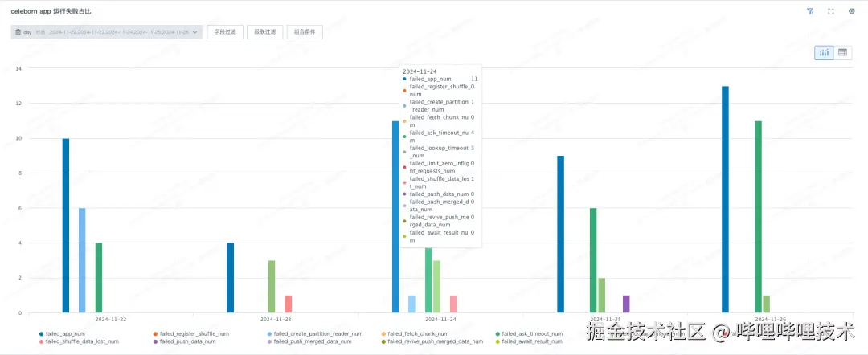This screenshot has width=868, height=355.
Task: Select light green bar for 2024-11-25
Action: point(602,296)
